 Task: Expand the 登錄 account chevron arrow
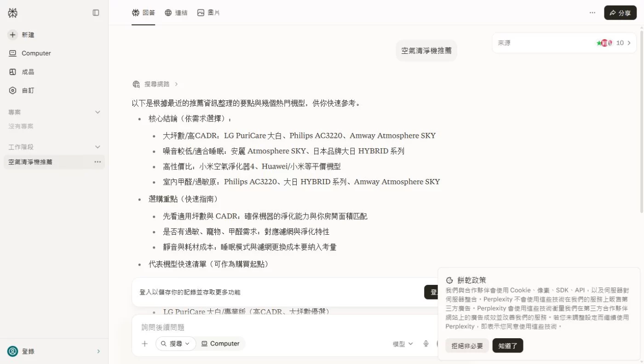click(x=98, y=352)
